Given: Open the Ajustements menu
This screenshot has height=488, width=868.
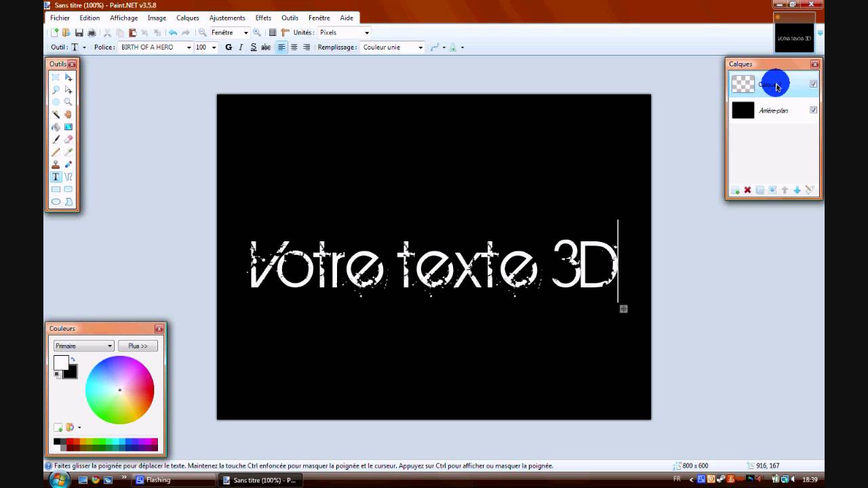Looking at the screenshot, I should coord(227,18).
